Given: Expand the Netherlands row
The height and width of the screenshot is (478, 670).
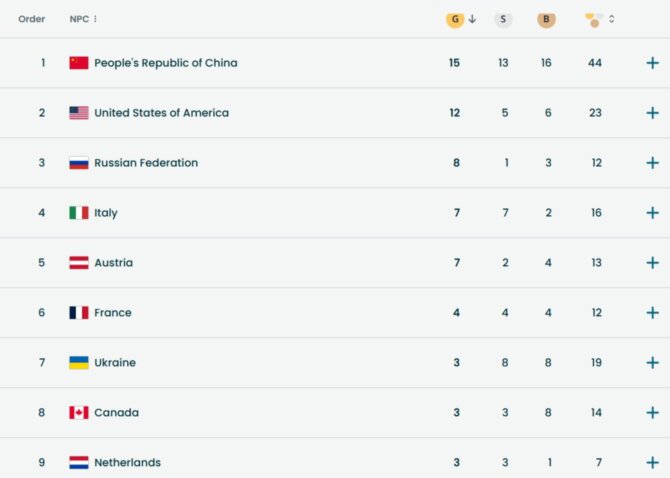Looking at the screenshot, I should point(652,462).
